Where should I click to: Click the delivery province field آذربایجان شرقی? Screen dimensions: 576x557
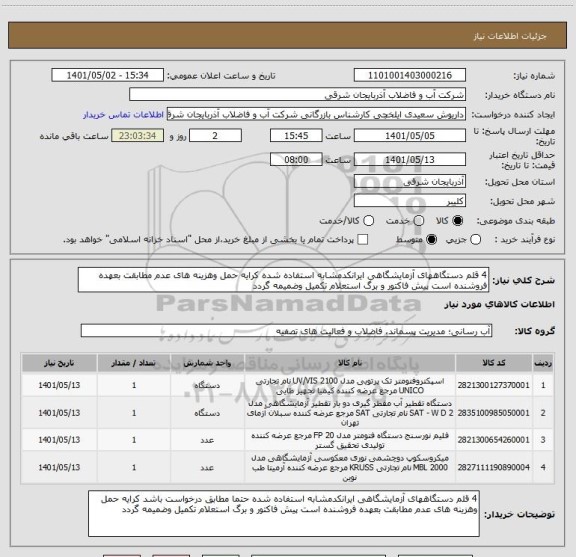(x=410, y=182)
